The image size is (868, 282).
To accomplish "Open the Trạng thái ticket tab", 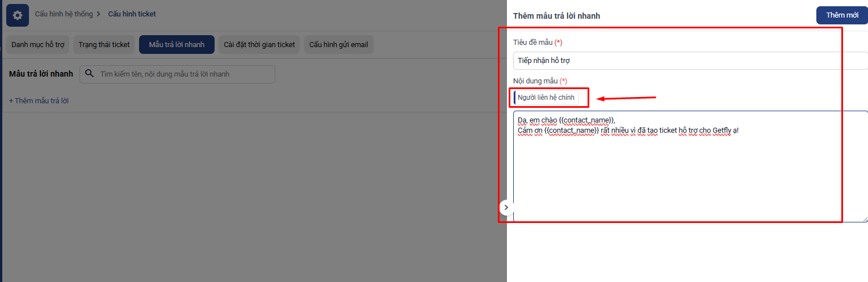I will (104, 44).
